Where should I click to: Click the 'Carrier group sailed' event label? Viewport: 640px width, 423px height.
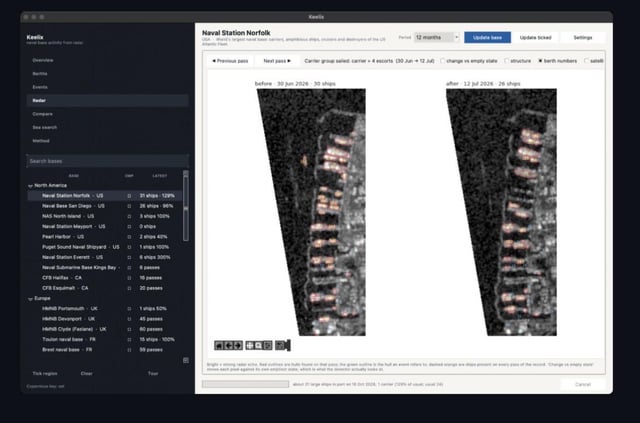point(369,61)
